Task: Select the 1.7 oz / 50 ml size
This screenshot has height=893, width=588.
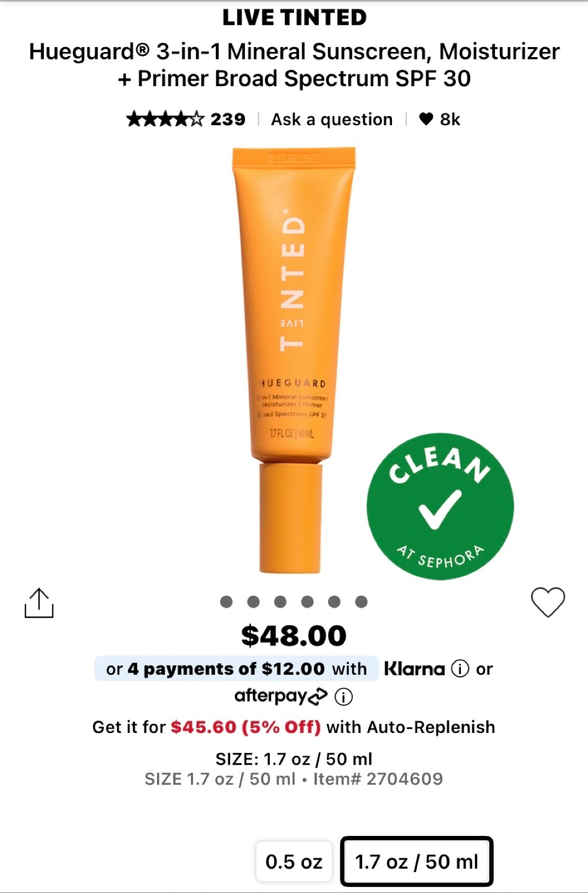Action: [x=417, y=861]
